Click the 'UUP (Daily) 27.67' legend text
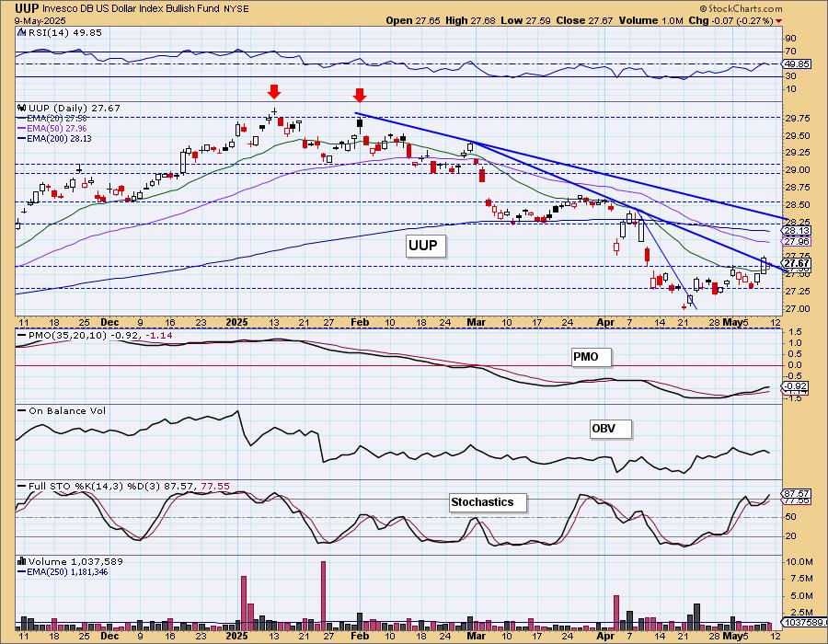This screenshot has height=644, width=828. tap(75, 109)
